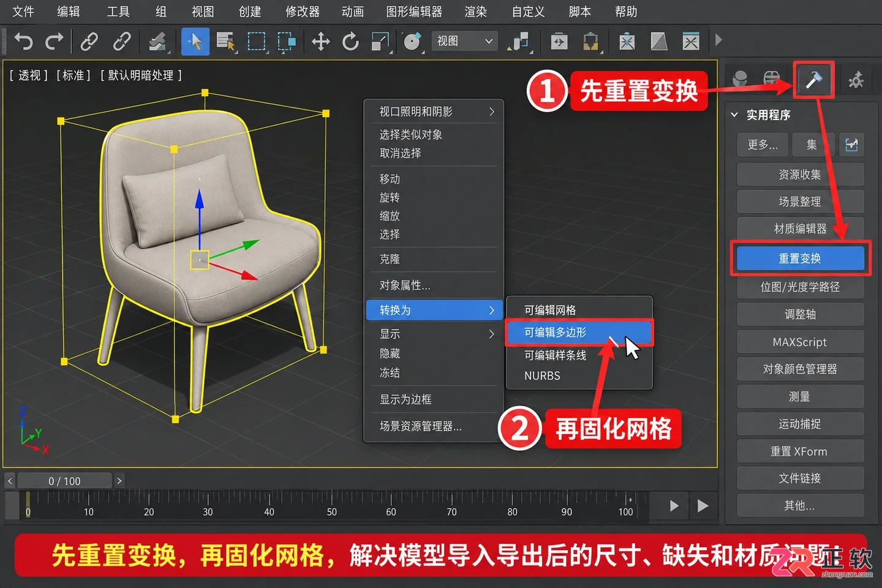Click the 更多... button
The height and width of the screenshot is (588, 882).
click(763, 145)
